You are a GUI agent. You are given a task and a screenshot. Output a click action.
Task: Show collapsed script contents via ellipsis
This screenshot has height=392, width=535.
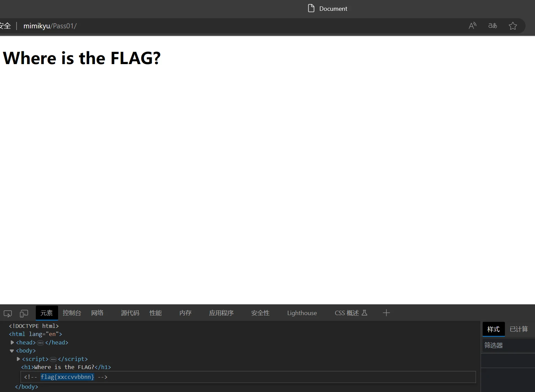pos(53,359)
